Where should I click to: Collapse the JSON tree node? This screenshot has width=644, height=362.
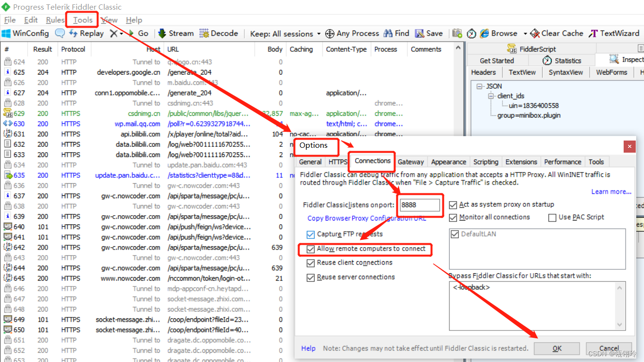(480, 86)
